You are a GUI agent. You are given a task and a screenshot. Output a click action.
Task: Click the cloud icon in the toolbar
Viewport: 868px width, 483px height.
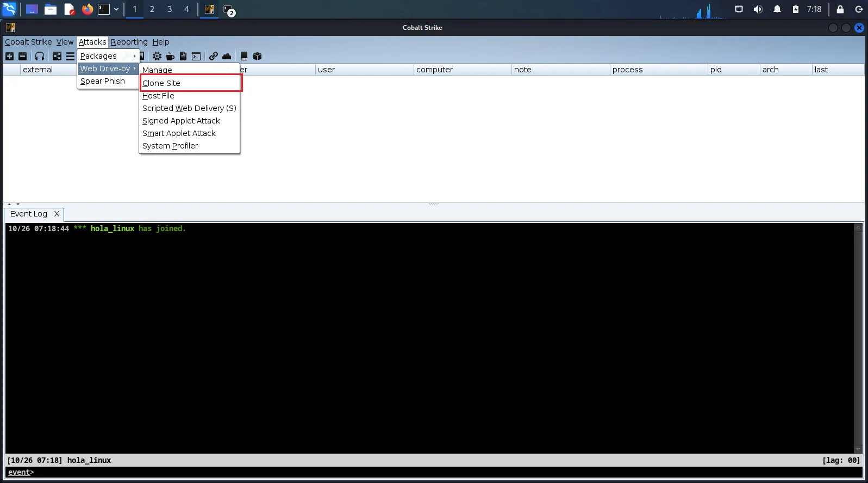227,56
